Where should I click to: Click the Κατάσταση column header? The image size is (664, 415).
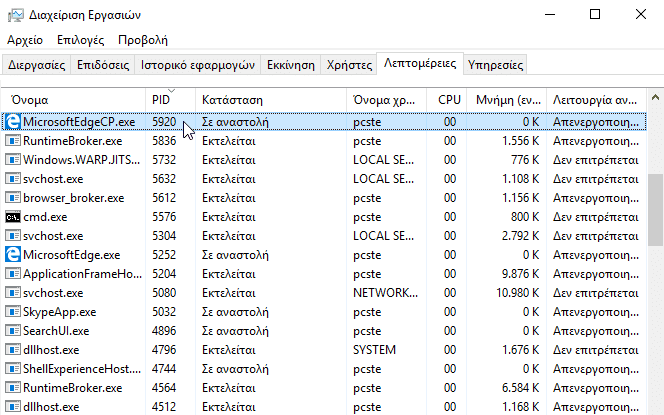pyautogui.click(x=232, y=100)
